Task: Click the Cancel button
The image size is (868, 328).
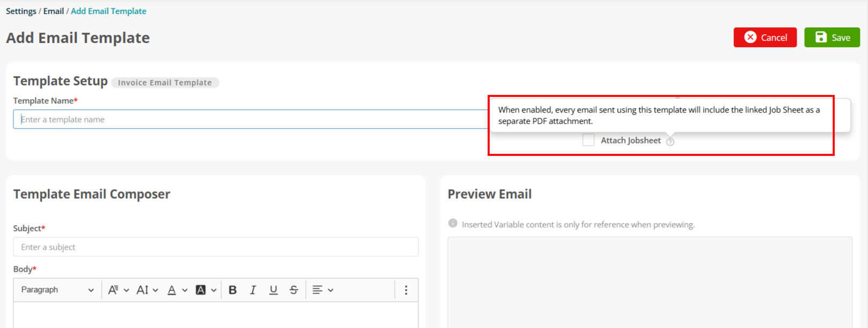Action: (765, 38)
